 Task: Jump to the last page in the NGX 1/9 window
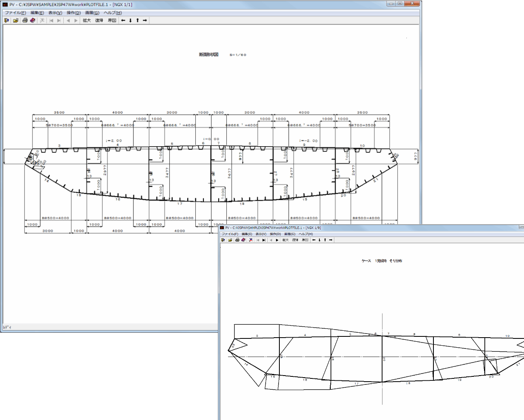[264, 240]
